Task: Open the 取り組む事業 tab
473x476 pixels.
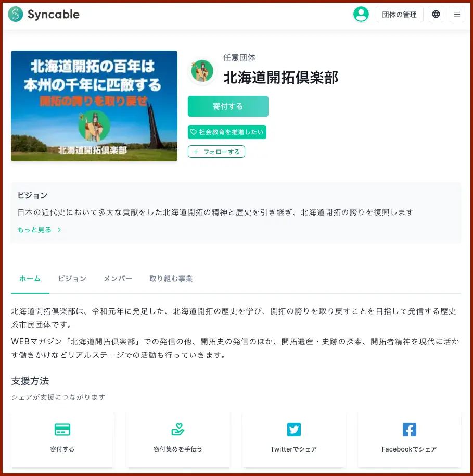Action: coord(171,279)
